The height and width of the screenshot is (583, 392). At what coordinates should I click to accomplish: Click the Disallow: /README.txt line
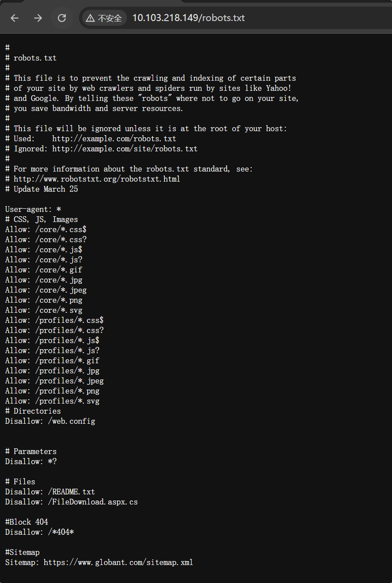point(50,492)
